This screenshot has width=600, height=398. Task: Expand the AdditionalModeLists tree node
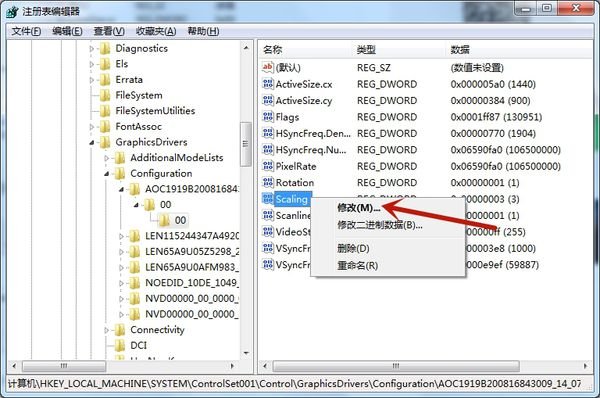106,158
